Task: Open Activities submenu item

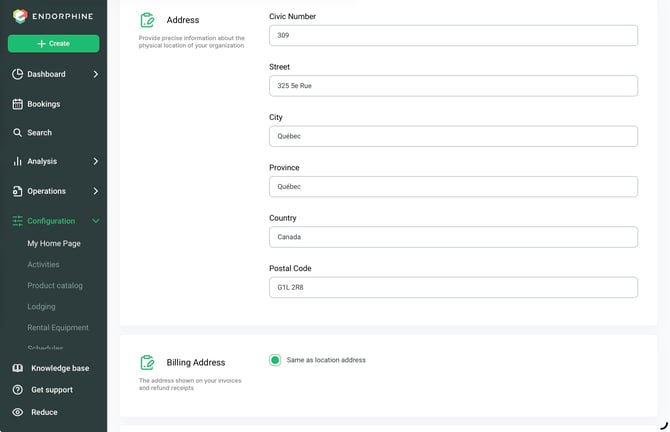Action: (43, 264)
